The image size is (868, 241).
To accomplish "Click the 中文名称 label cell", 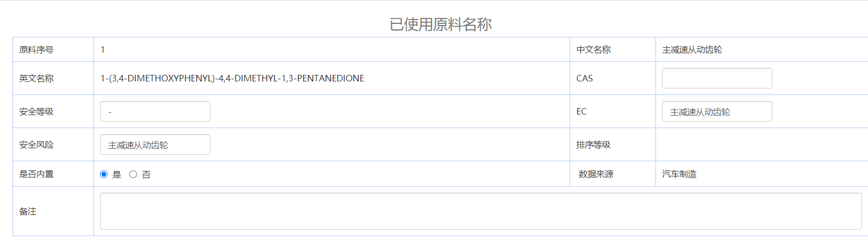I will click(x=594, y=50).
